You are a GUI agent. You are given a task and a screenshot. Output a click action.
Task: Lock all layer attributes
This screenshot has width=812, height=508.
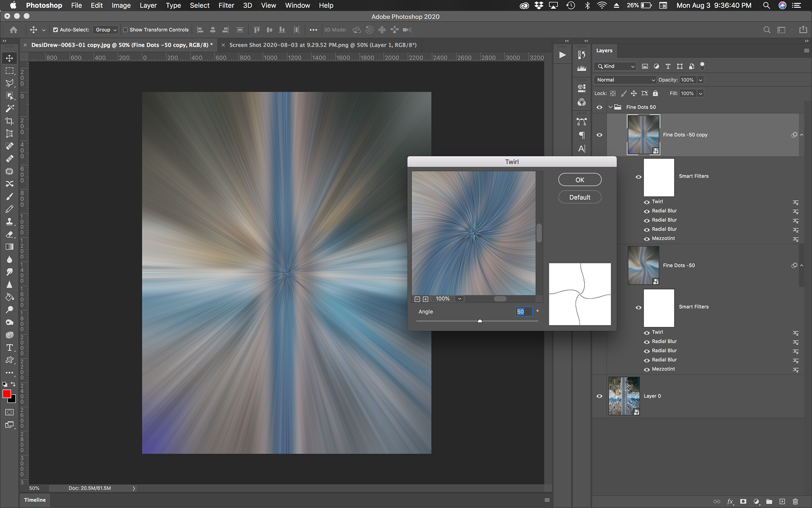point(656,94)
